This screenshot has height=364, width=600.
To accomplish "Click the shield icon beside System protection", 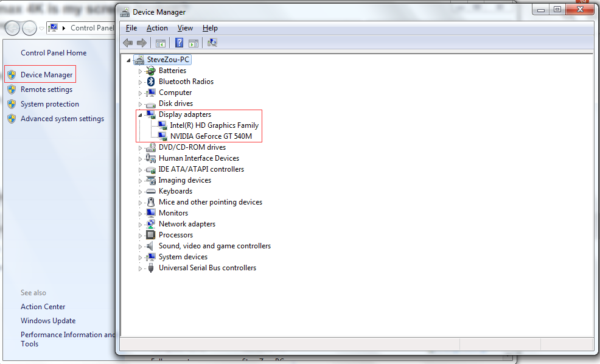I will [x=12, y=104].
